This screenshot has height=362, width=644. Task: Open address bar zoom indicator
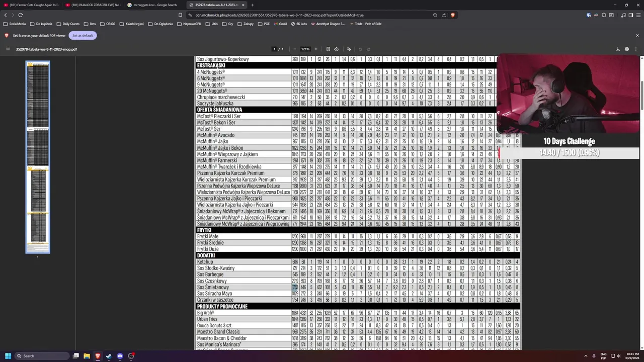coord(435,15)
